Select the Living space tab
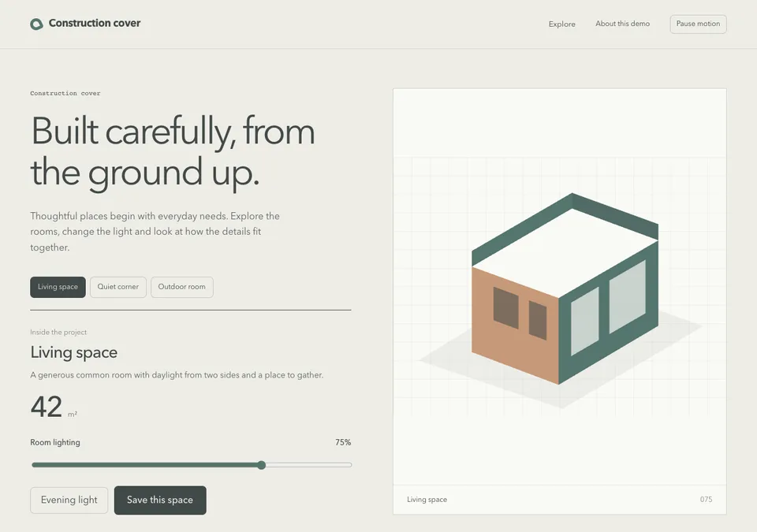The image size is (757, 532). pos(58,287)
